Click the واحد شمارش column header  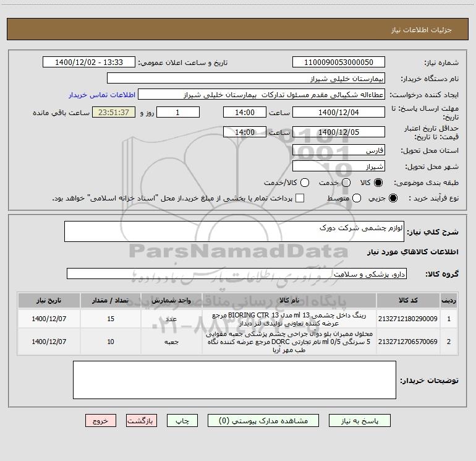point(171,300)
